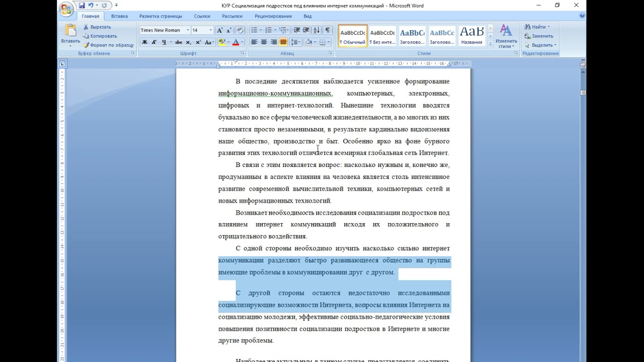Open Word help question mark icon

tap(582, 16)
